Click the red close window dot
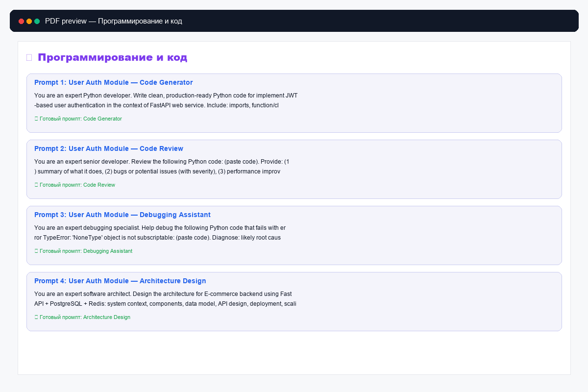The image size is (588, 392). pos(21,21)
